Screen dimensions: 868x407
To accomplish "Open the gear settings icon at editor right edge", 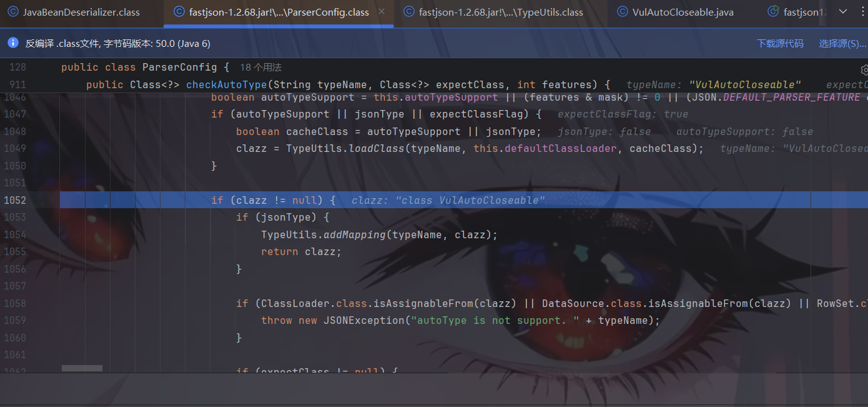I will coord(864,69).
